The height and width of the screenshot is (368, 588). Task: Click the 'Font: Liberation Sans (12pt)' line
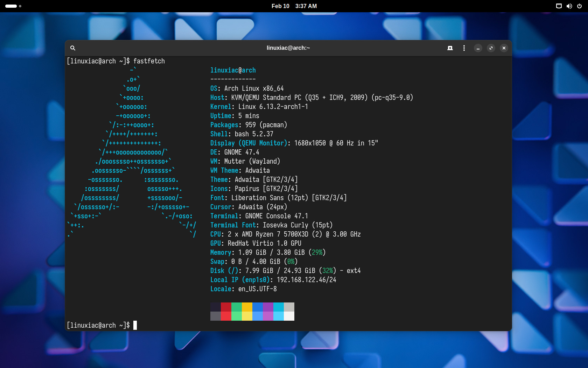[279, 198]
